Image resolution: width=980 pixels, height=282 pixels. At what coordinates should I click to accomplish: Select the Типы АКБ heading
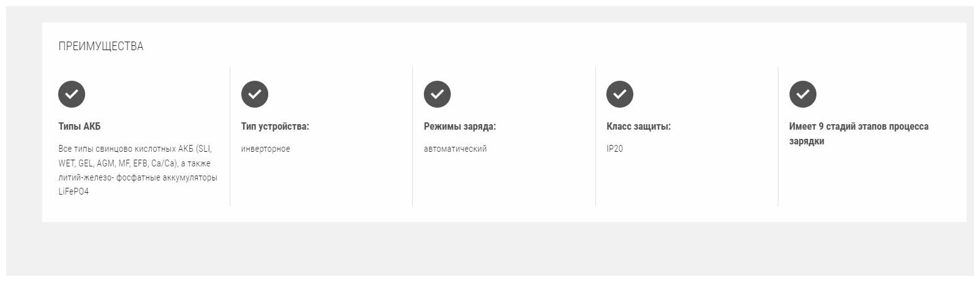[x=80, y=127]
